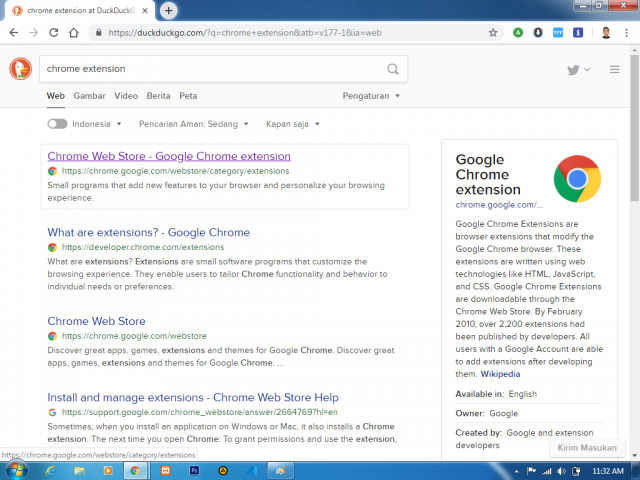Image resolution: width=640 pixels, height=480 pixels.
Task: Open a new browser tab
Action: (x=169, y=10)
